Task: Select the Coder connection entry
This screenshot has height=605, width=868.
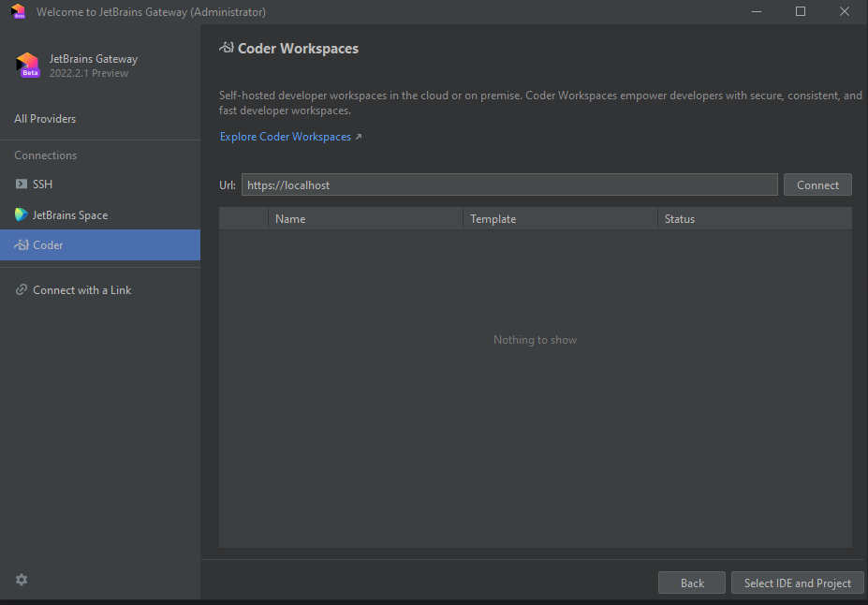Action: point(100,244)
